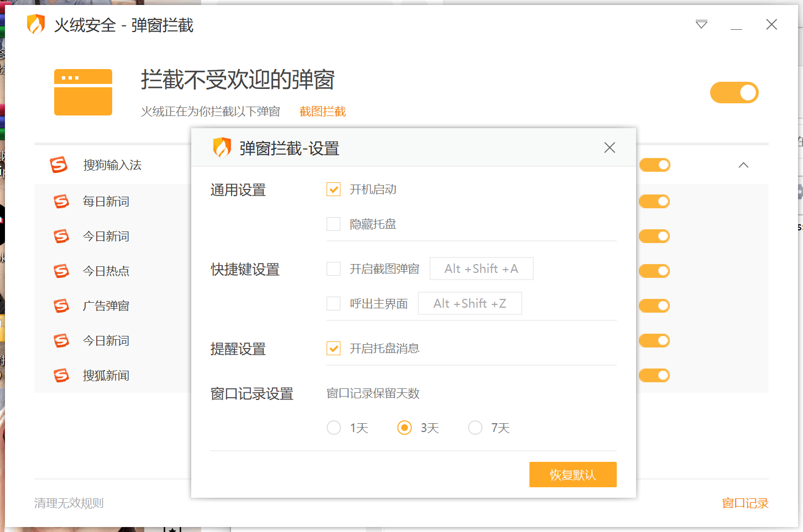Close the 弹窗拦截-设置 dialog
Image resolution: width=803 pixels, height=532 pixels.
610,148
